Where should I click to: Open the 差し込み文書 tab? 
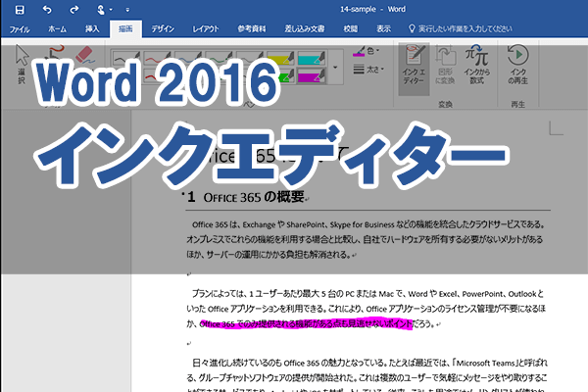305,28
